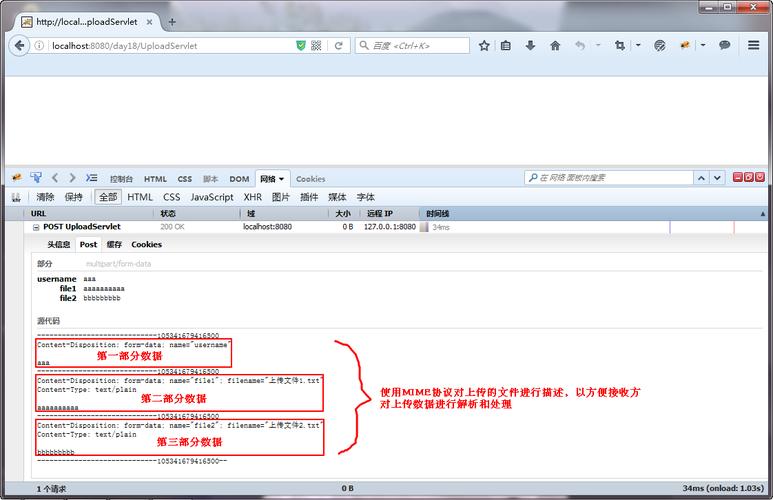773x500 pixels.
Task: Sort by the 时间线 column header
Action: coord(594,214)
